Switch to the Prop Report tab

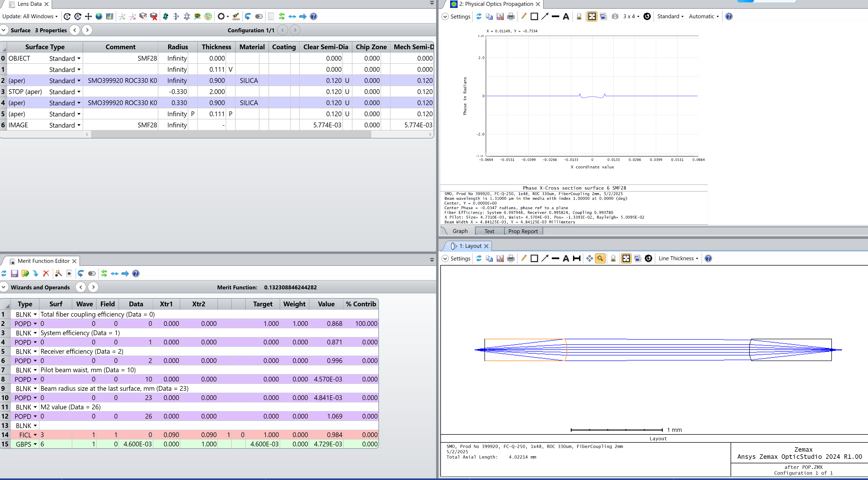(523, 231)
